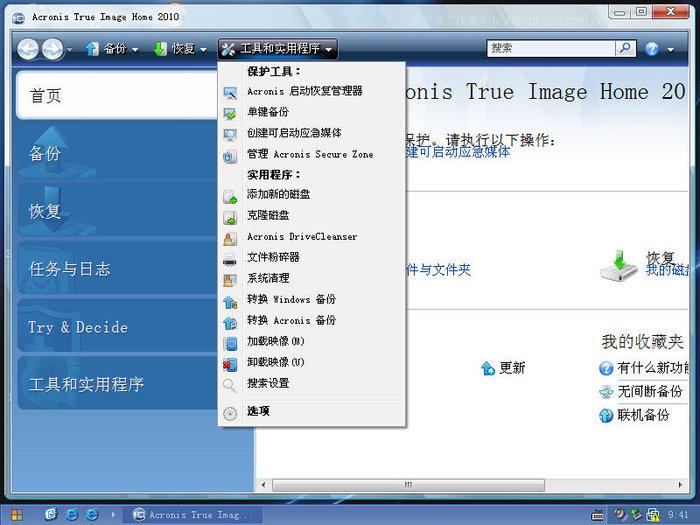Switch to the 首页 sidebar tab
This screenshot has width=700, height=525.
(117, 95)
